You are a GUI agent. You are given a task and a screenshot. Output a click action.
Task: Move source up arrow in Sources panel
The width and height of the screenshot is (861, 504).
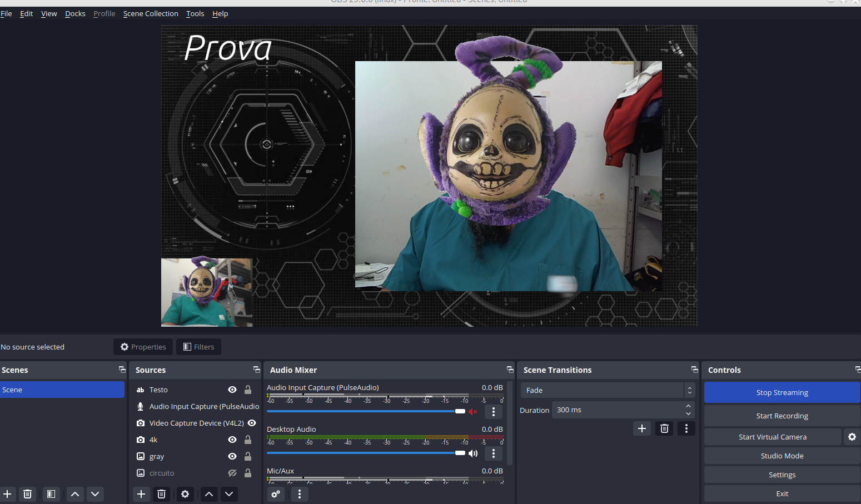click(209, 494)
